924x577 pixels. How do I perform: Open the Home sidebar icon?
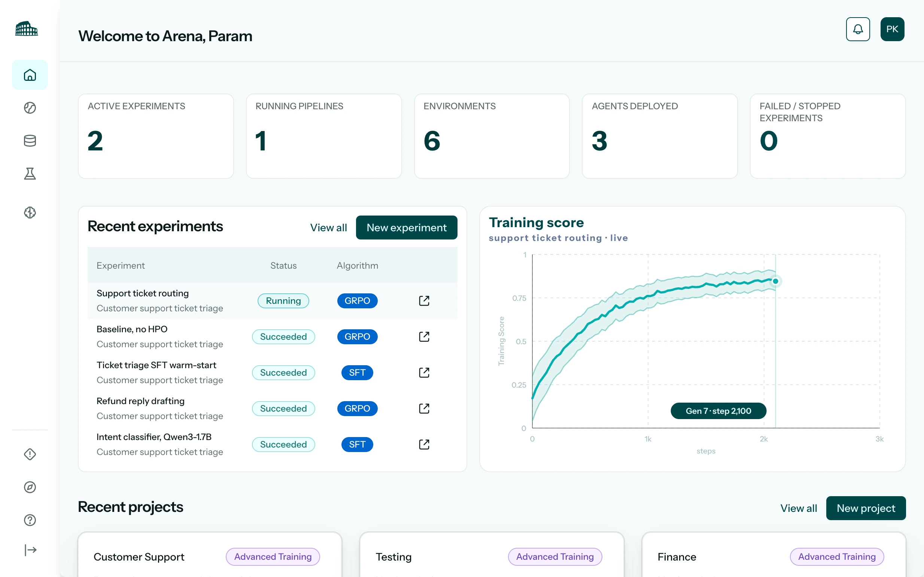(x=30, y=75)
